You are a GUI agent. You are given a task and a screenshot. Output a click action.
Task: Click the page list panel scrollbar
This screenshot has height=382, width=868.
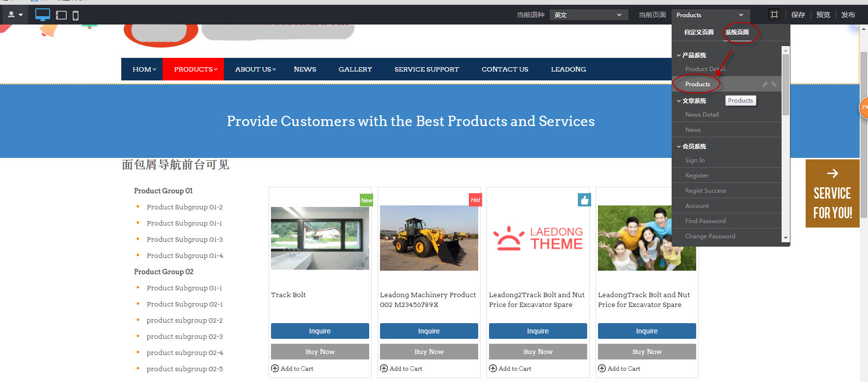point(786,84)
